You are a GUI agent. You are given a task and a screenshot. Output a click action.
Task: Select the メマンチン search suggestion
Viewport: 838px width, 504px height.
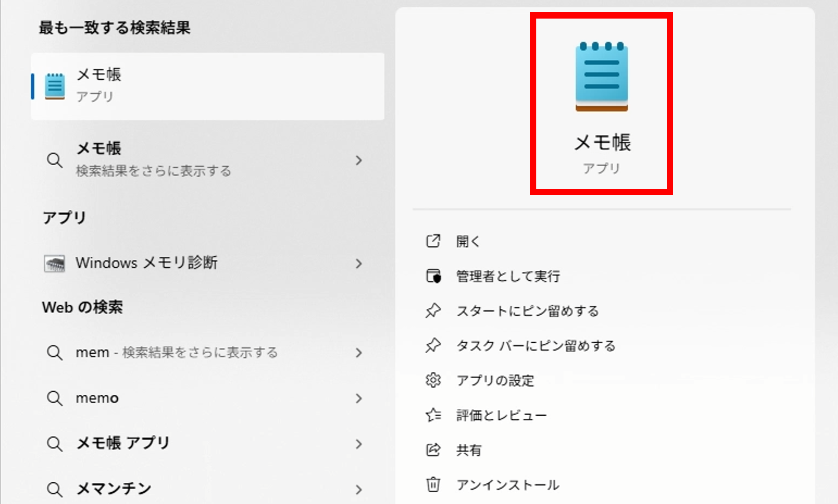113,489
